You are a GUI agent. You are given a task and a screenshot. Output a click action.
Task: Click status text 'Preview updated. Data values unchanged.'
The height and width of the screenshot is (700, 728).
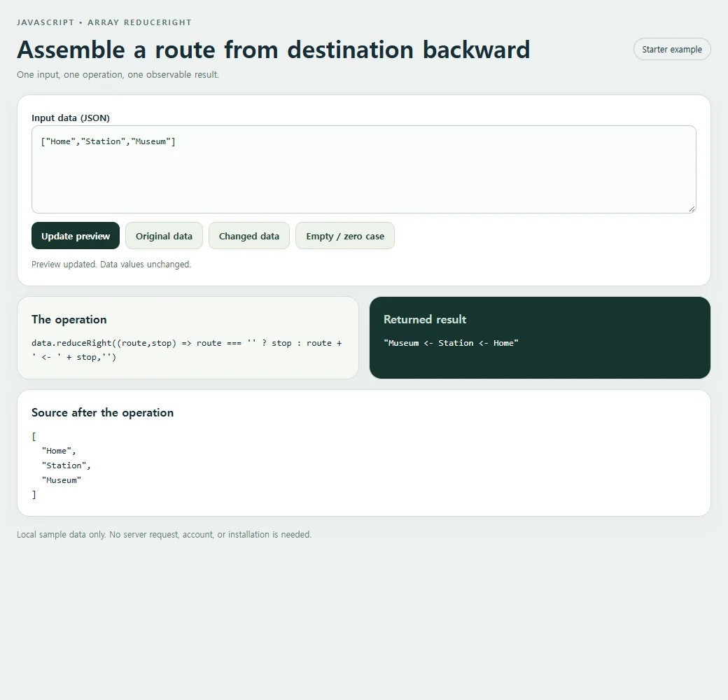(111, 264)
